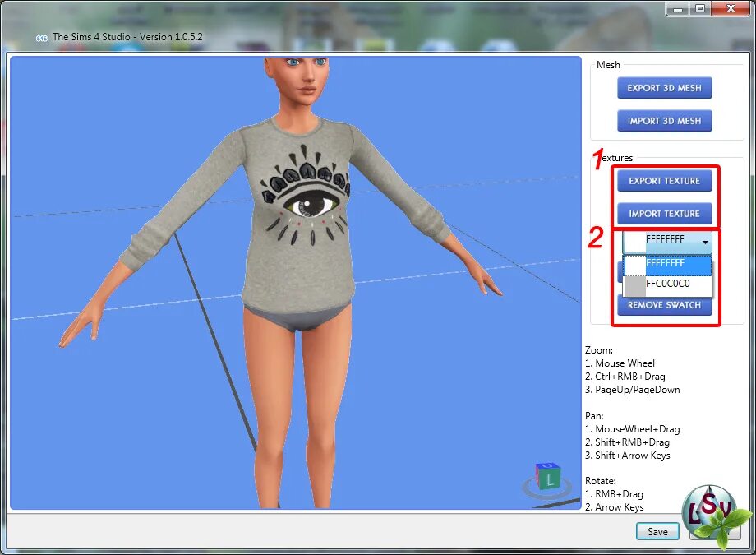Save the package changes
This screenshot has height=555, width=756.
tap(657, 532)
